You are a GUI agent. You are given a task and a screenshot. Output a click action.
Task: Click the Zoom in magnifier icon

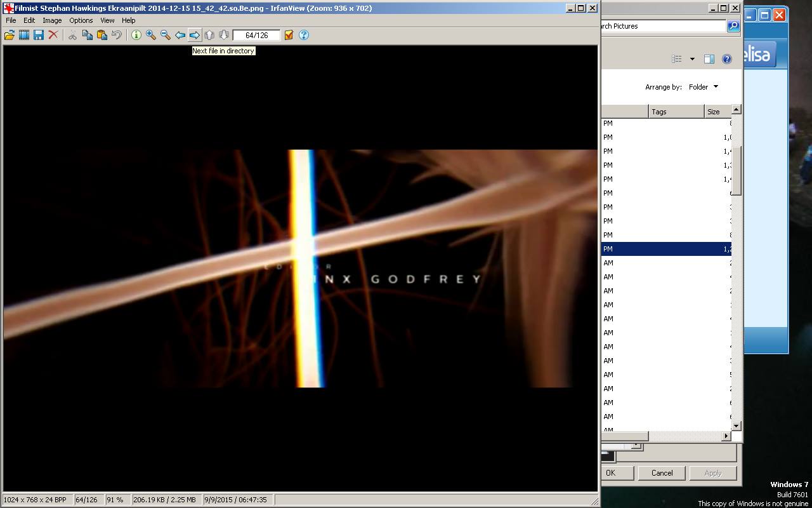click(151, 35)
